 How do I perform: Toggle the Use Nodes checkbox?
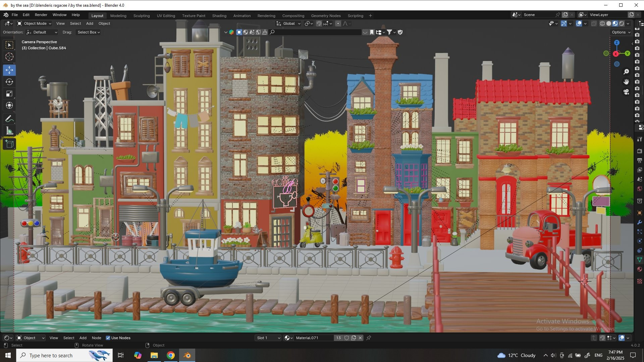108,338
